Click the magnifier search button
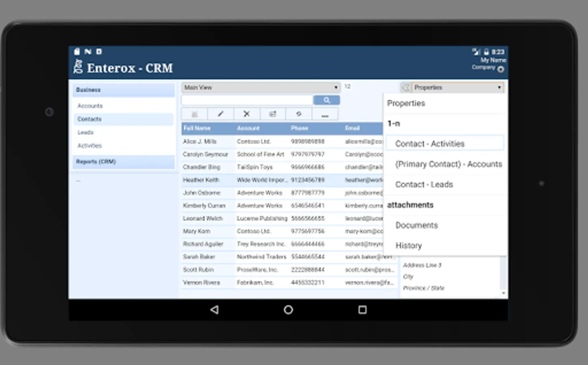 pyautogui.click(x=326, y=100)
